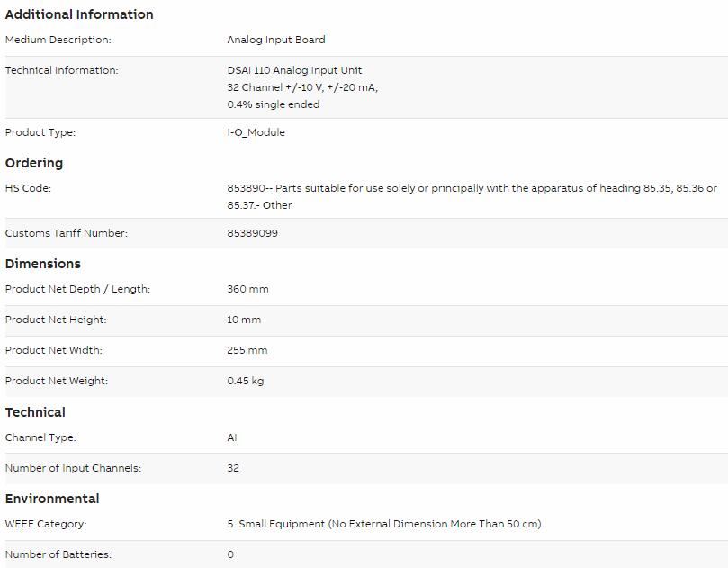The image size is (728, 568).
Task: Click the Technical section heading
Action: (x=35, y=412)
